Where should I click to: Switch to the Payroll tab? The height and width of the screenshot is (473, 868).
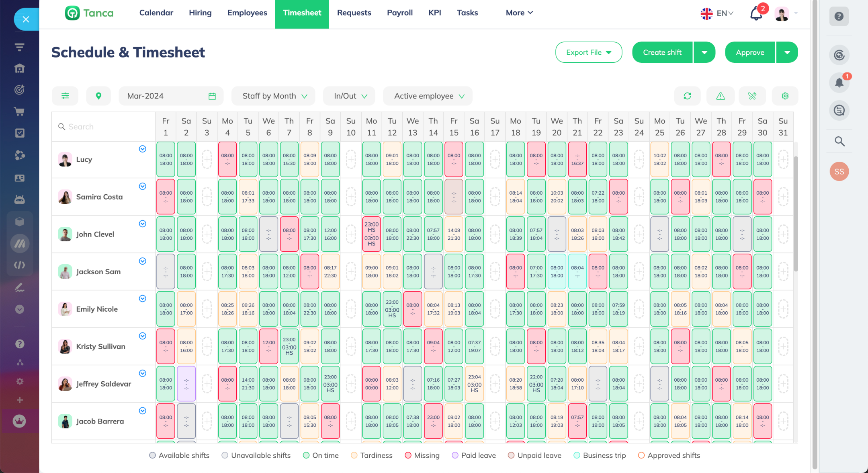pyautogui.click(x=399, y=13)
